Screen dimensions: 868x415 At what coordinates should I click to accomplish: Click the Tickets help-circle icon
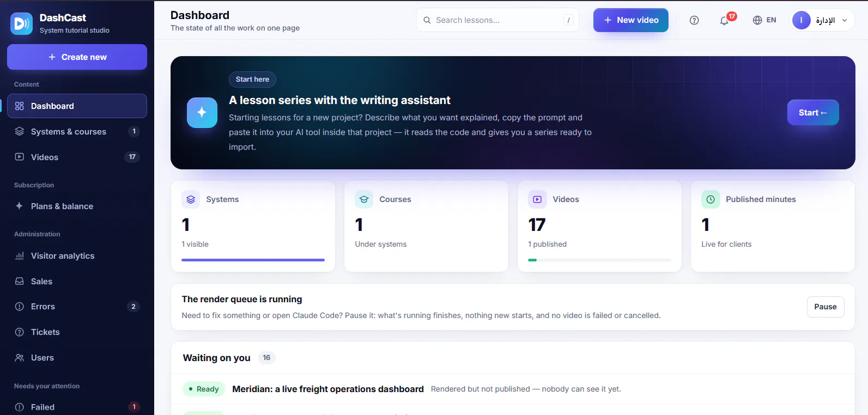pyautogui.click(x=20, y=332)
